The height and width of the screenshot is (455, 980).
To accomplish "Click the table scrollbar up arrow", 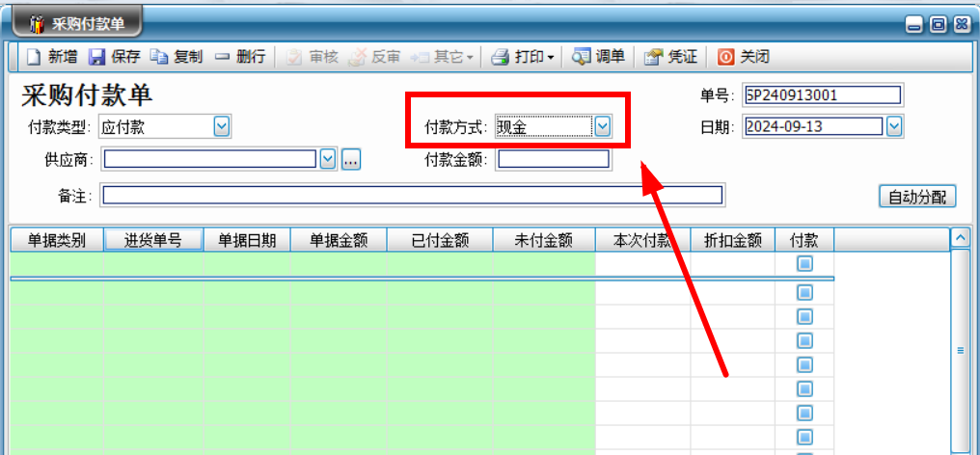I will click(x=960, y=238).
